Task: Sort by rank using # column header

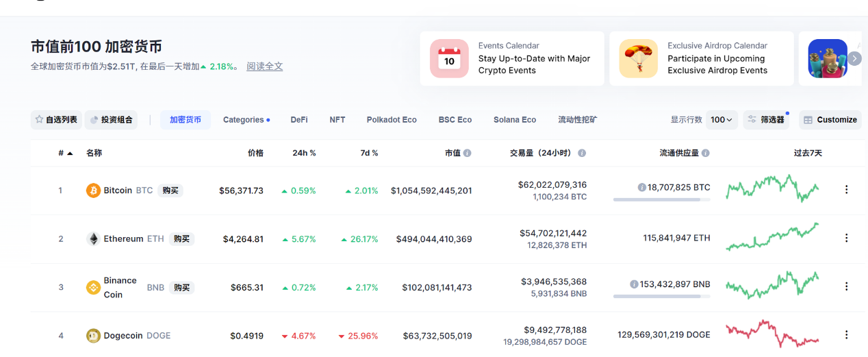Action: click(66, 153)
